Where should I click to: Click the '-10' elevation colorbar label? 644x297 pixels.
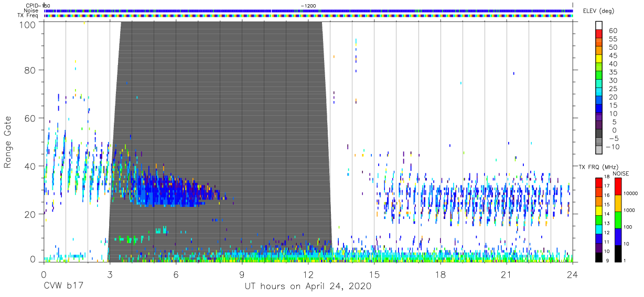[x=613, y=147]
